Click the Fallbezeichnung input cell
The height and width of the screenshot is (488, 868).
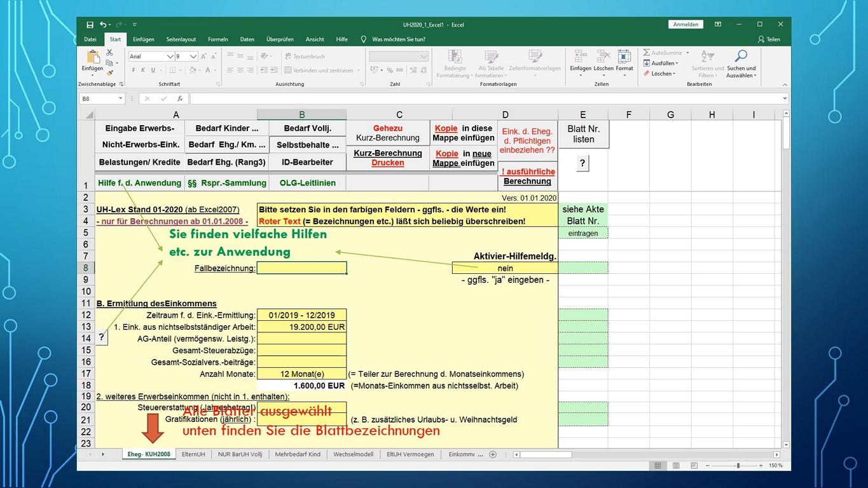(301, 268)
